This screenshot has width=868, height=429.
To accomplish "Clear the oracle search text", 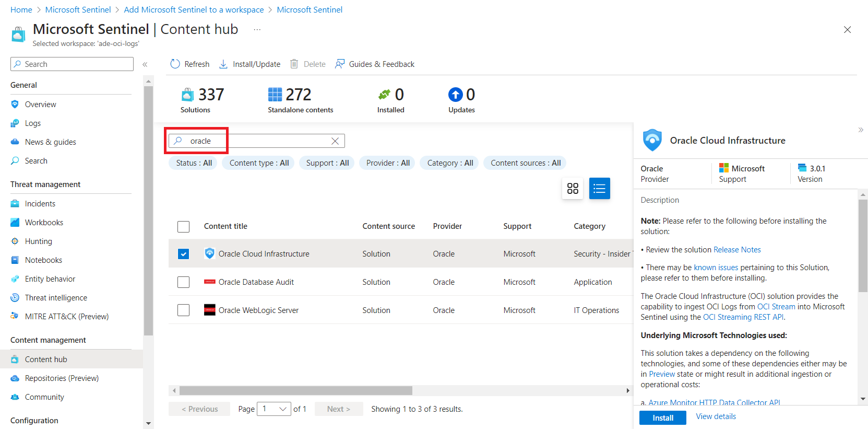I will point(335,141).
